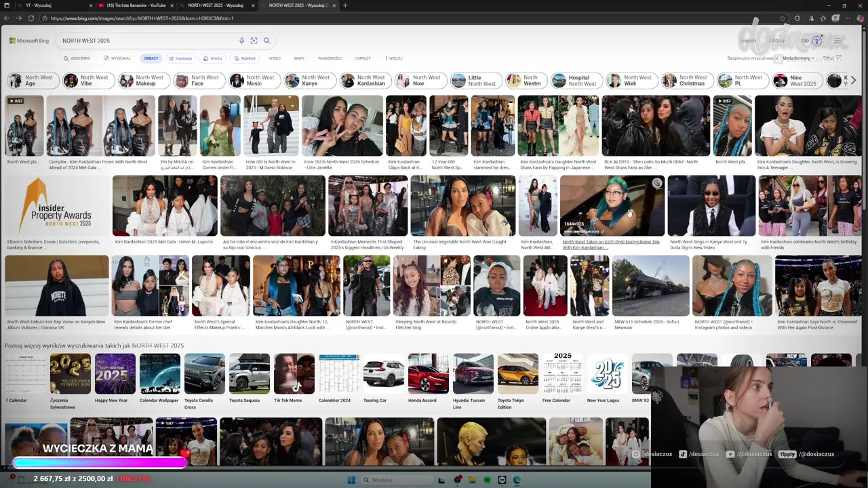Open North West Debuts Her Rap Verse image

click(56, 285)
